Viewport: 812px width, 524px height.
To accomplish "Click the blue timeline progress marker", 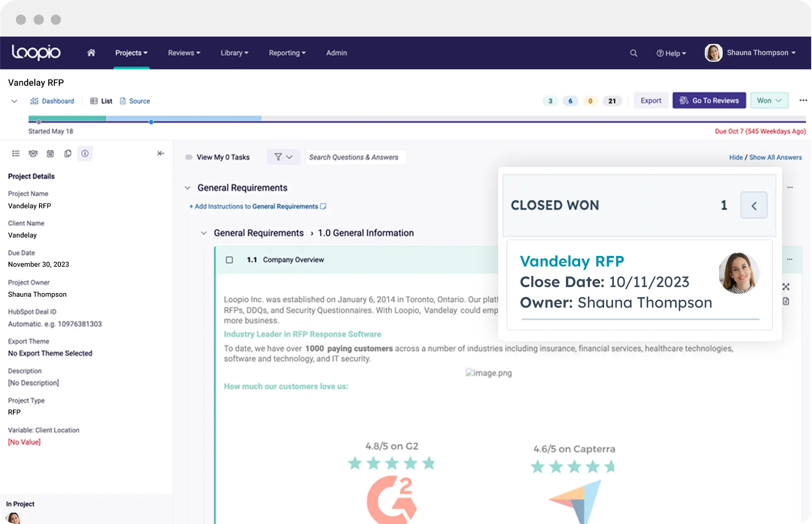I will point(151,122).
